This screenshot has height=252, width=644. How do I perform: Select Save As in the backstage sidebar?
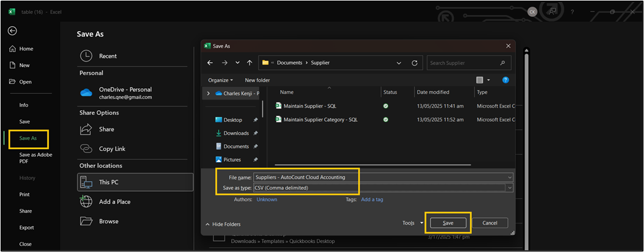click(x=28, y=138)
